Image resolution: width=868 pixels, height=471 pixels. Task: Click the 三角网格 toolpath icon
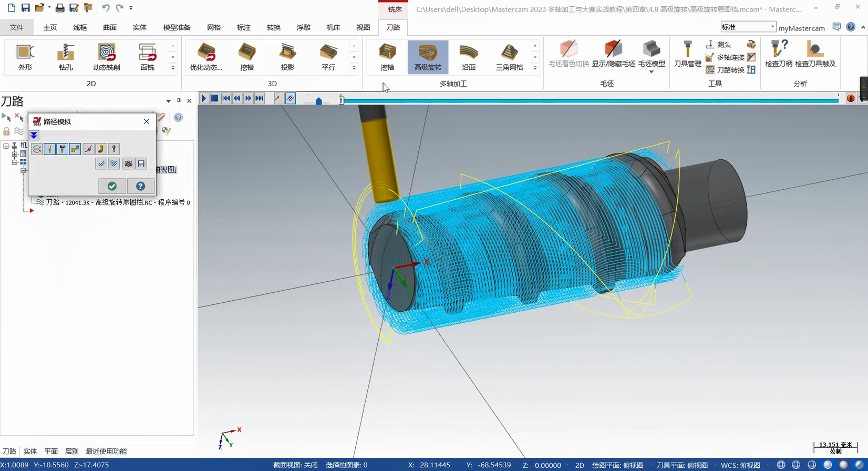point(509,57)
